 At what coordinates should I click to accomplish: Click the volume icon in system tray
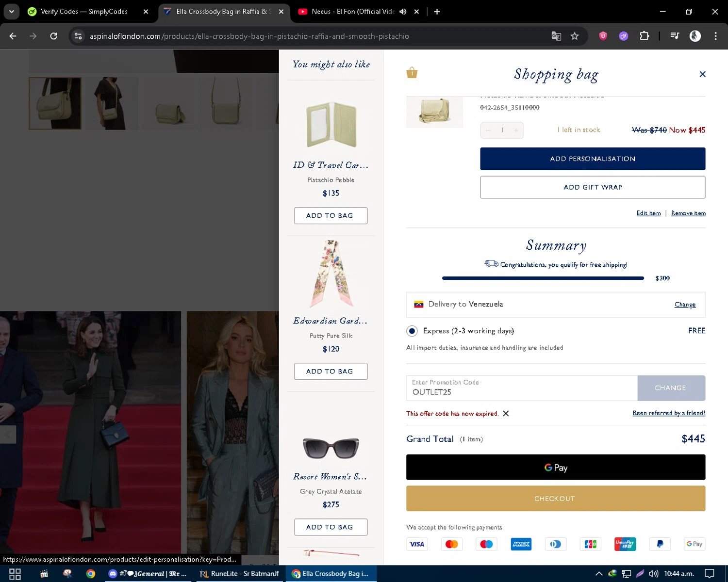pyautogui.click(x=653, y=574)
